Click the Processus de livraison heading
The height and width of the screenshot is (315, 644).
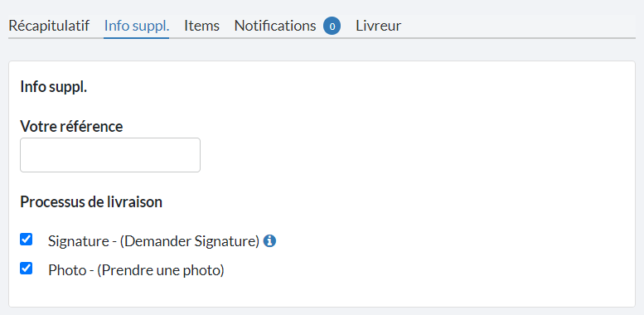(x=91, y=202)
